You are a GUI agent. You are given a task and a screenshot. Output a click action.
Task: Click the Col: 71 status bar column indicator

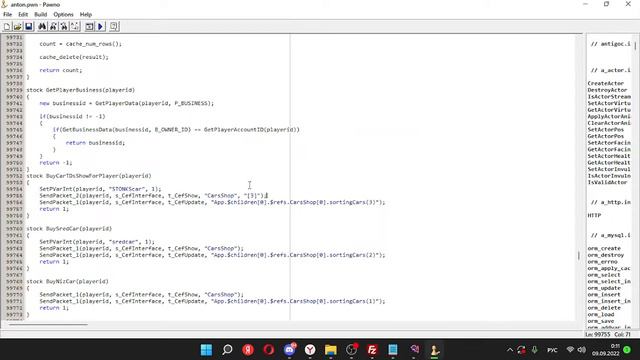pyautogui.click(x=622, y=334)
